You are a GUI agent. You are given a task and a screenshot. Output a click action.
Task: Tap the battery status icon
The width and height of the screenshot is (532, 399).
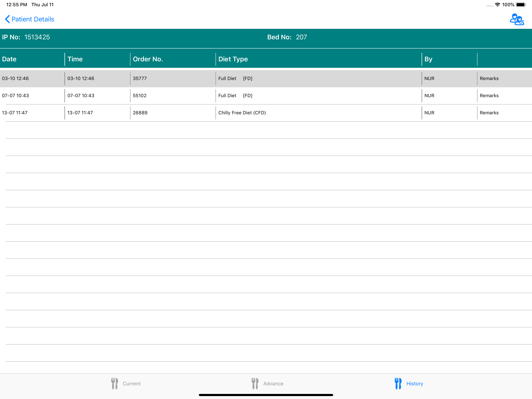[x=521, y=4]
